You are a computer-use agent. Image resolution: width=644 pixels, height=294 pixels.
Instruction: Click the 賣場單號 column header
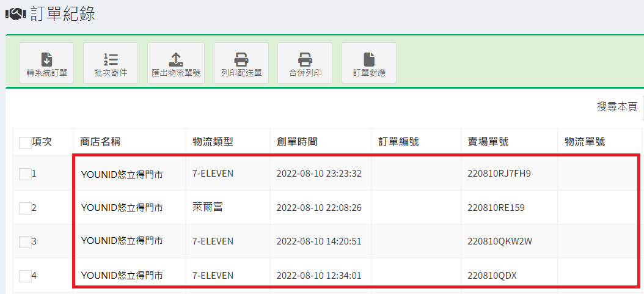click(484, 142)
